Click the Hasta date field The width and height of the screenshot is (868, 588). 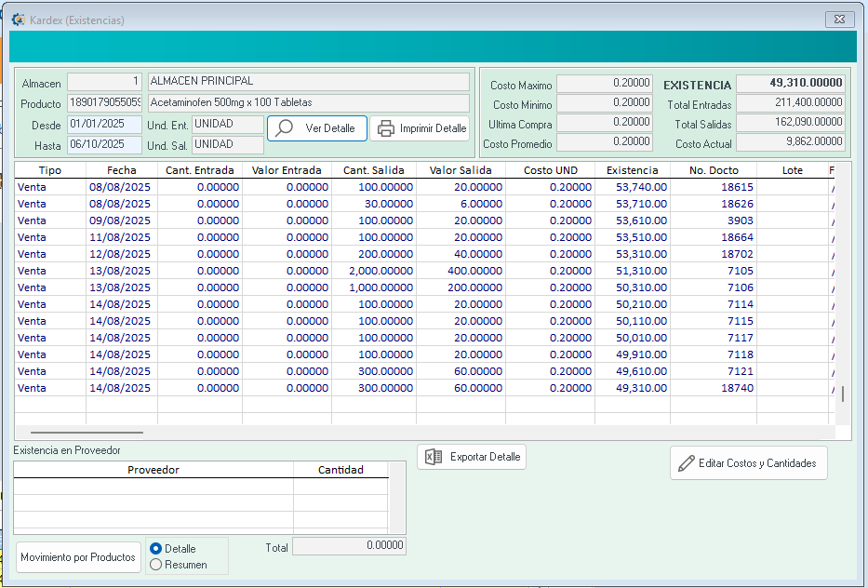click(x=104, y=145)
